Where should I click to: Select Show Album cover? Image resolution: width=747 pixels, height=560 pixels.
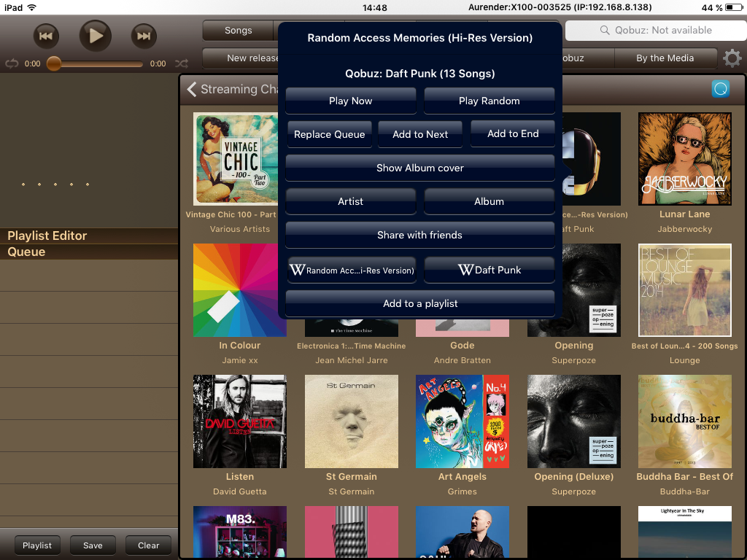tap(420, 168)
